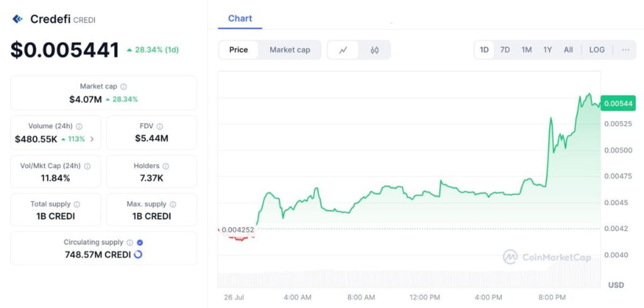Click the CREDI ticker symbol
The height and width of the screenshot is (308, 644).
(x=84, y=20)
